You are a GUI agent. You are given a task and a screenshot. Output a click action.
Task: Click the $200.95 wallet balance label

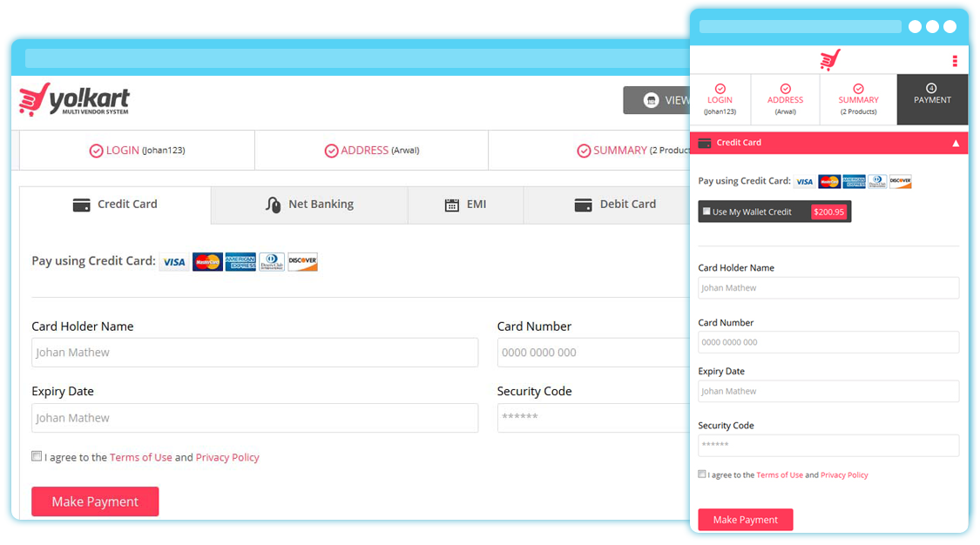829,211
